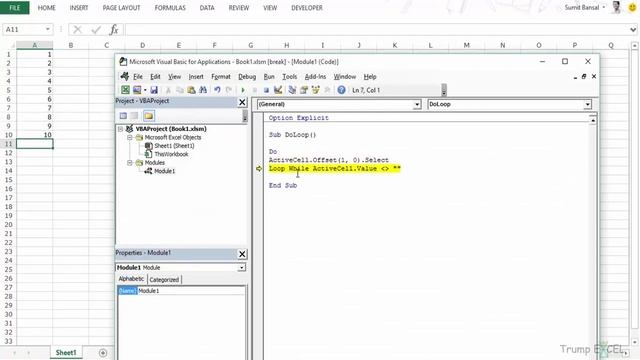This screenshot has width=640, height=360.
Task: Close the Project - VBAProject panel
Action: tap(242, 102)
